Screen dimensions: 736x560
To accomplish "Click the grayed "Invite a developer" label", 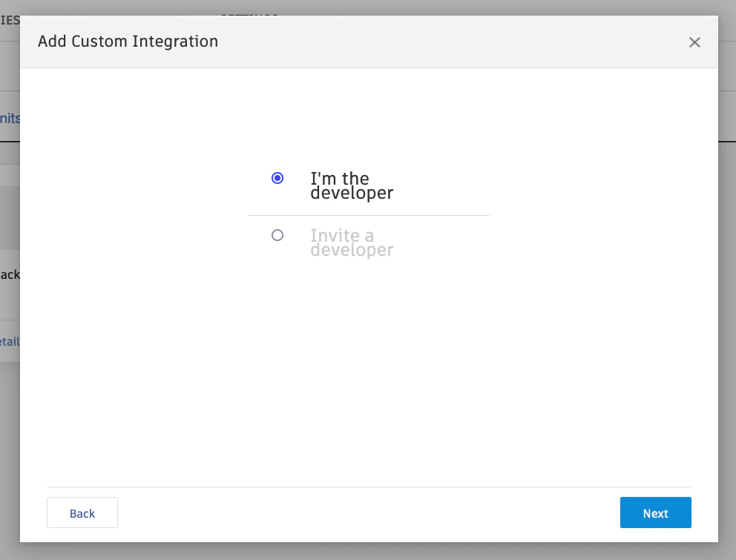I will (x=352, y=243).
